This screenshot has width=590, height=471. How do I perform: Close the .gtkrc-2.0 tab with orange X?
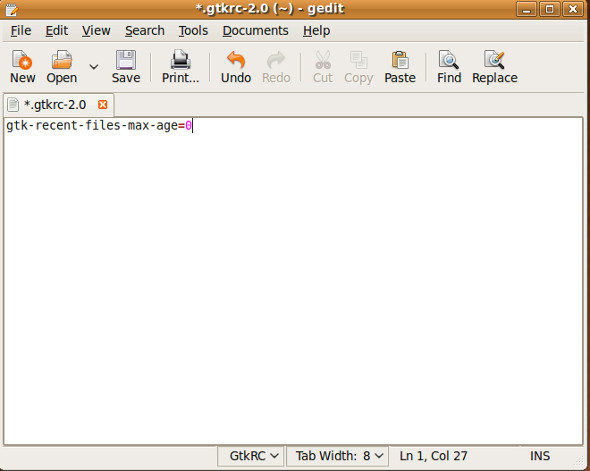(x=102, y=105)
